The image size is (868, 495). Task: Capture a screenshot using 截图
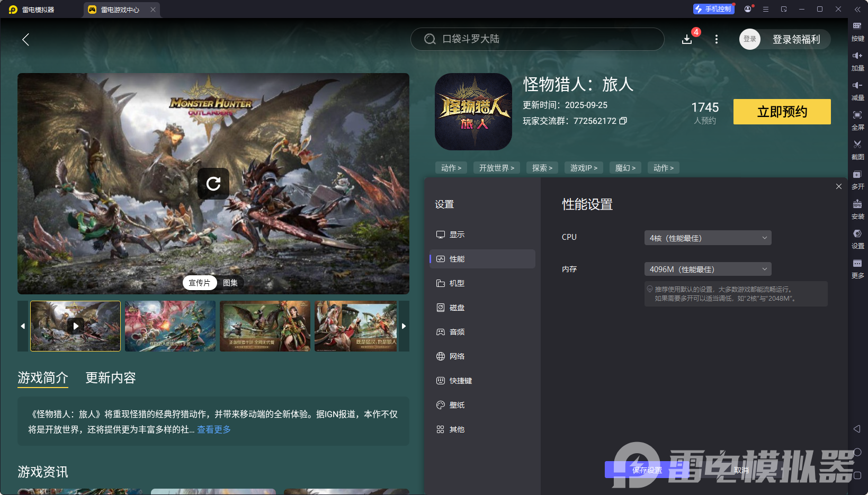pos(858,149)
